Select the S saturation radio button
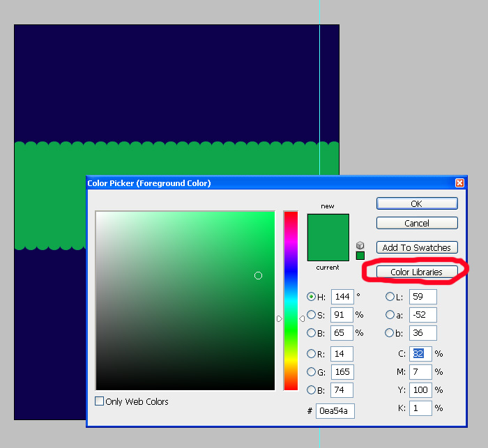Screen dimensions: 488x448 click(311, 314)
